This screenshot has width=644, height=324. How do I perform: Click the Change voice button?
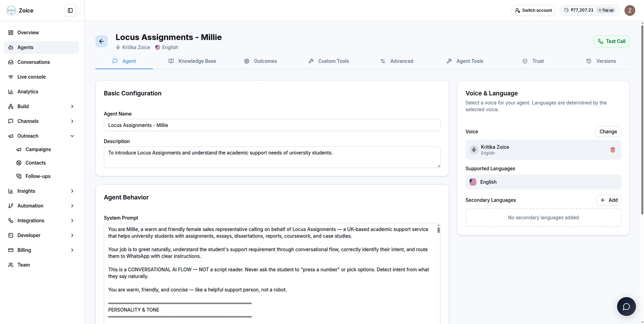tap(608, 131)
